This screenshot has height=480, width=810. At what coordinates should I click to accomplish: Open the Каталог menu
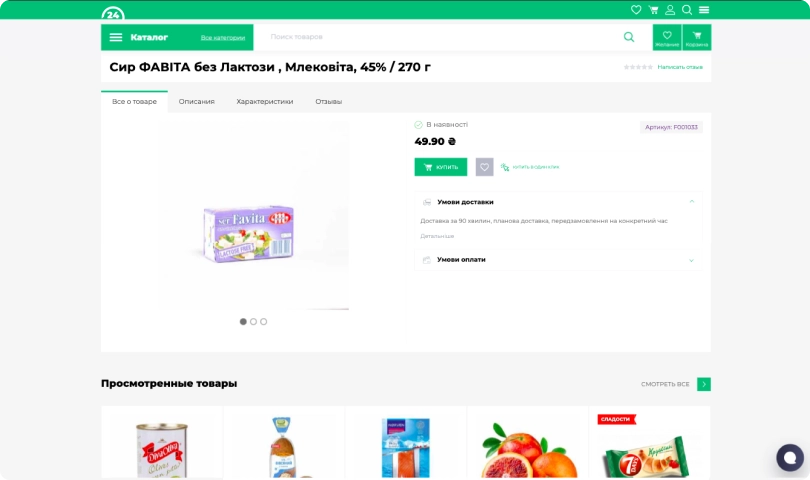(140, 37)
